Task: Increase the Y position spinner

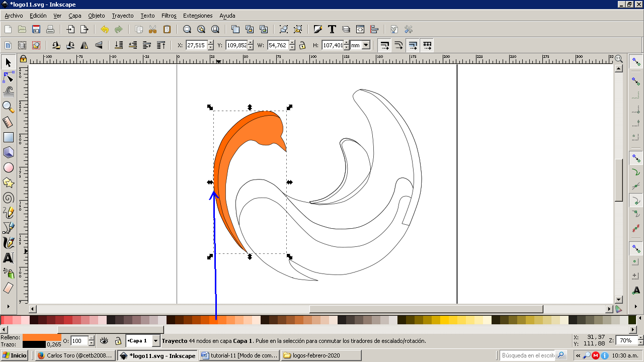Action: click(x=251, y=43)
